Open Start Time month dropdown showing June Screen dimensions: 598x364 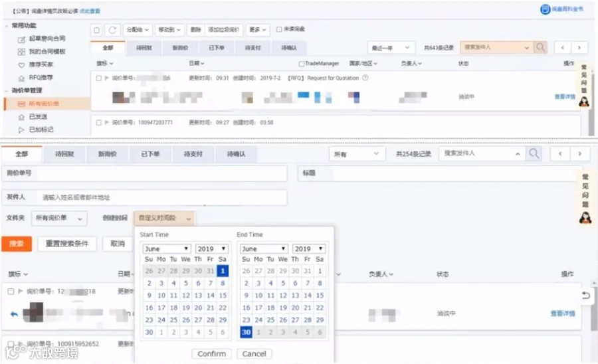tap(166, 249)
